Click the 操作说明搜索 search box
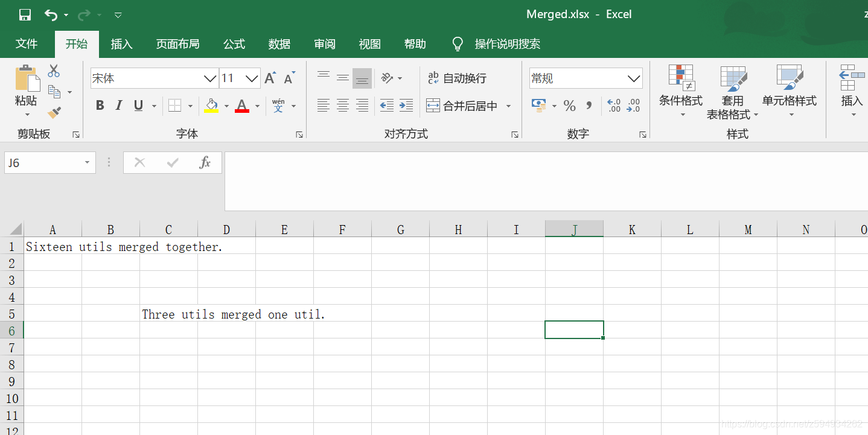The width and height of the screenshot is (868, 435). 507,44
